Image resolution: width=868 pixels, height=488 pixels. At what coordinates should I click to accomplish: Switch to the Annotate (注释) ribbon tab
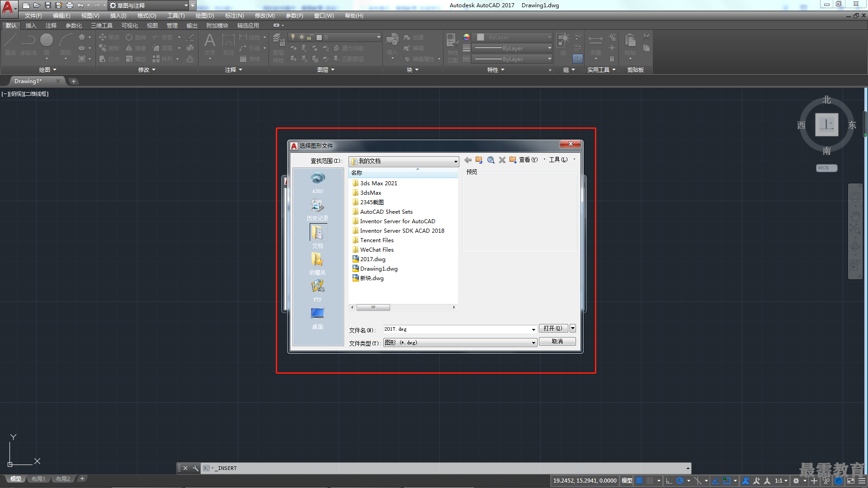(51, 26)
